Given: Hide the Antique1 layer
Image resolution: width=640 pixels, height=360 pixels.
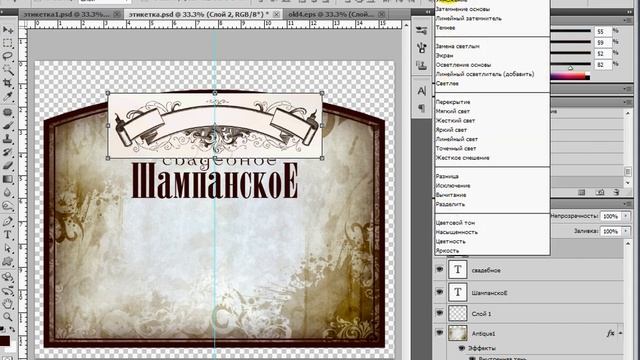Looking at the screenshot, I should 440,333.
